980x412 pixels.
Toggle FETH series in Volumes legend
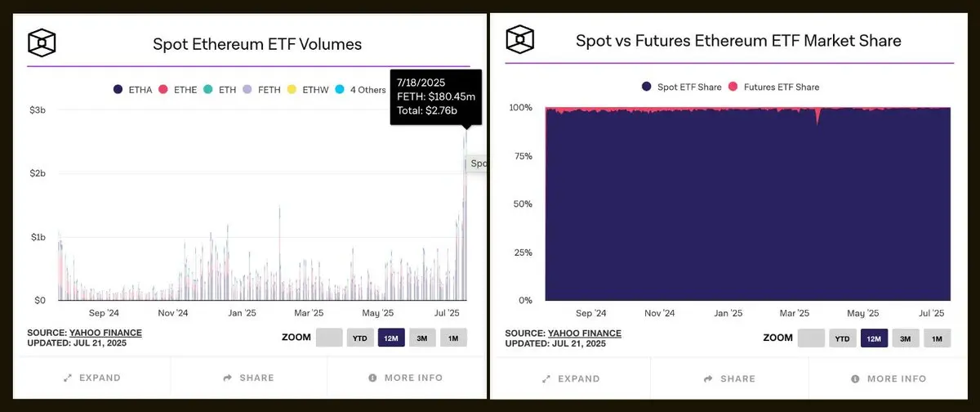(265, 89)
